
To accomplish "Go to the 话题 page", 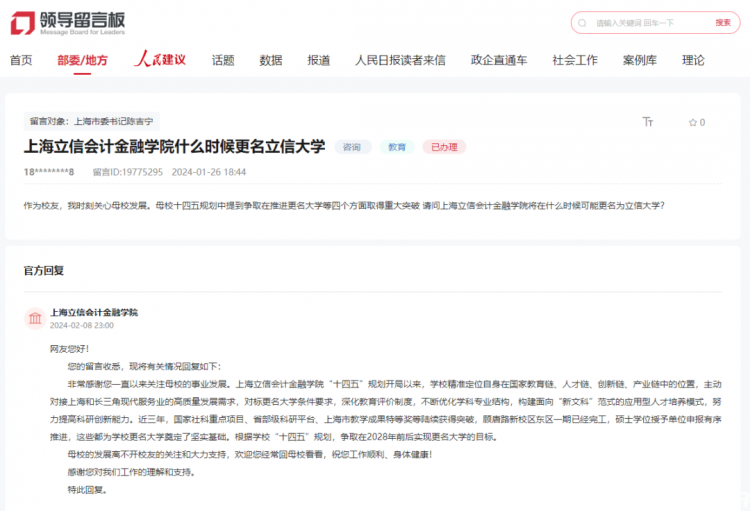I will coord(223,60).
